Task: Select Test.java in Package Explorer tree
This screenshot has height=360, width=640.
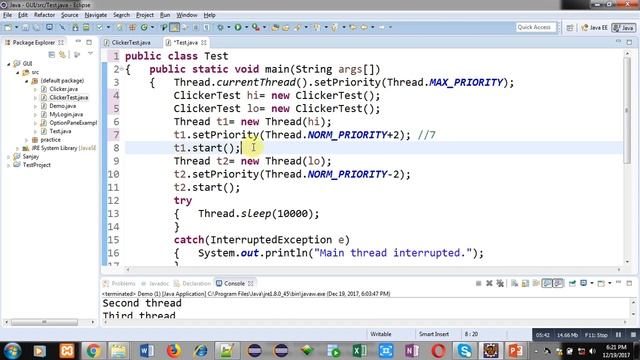Action: point(60,131)
